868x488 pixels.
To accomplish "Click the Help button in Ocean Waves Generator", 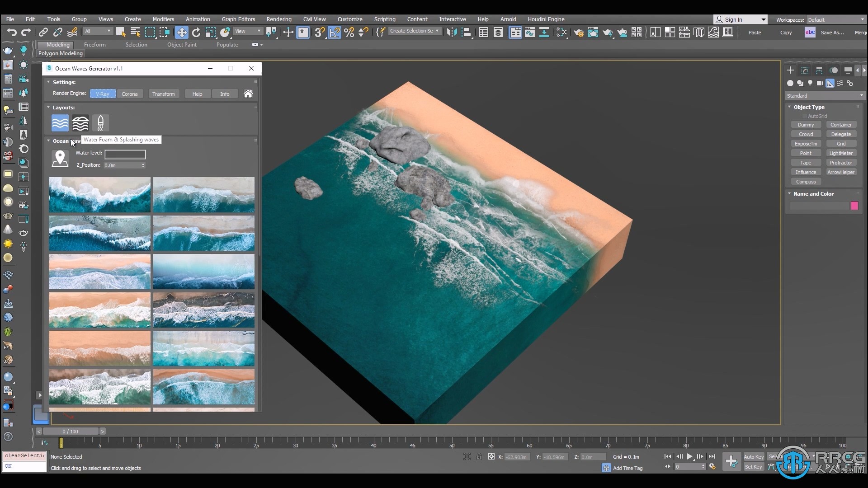I will tap(197, 94).
